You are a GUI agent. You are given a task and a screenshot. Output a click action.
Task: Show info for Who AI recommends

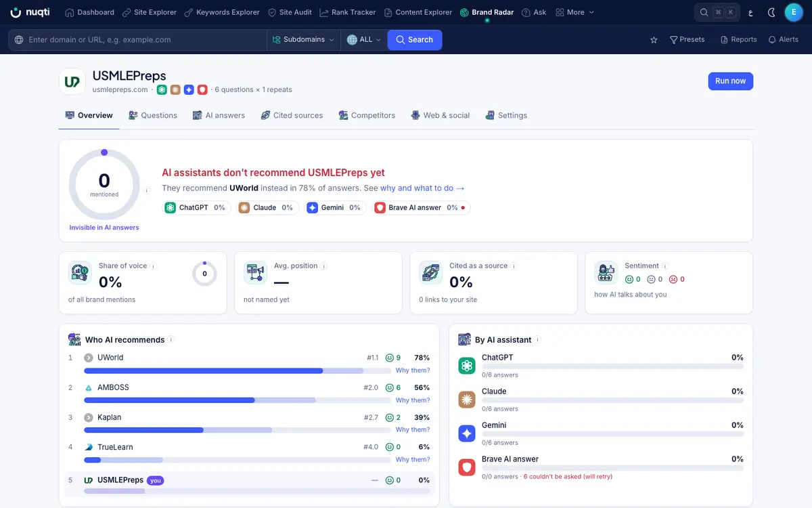(171, 340)
